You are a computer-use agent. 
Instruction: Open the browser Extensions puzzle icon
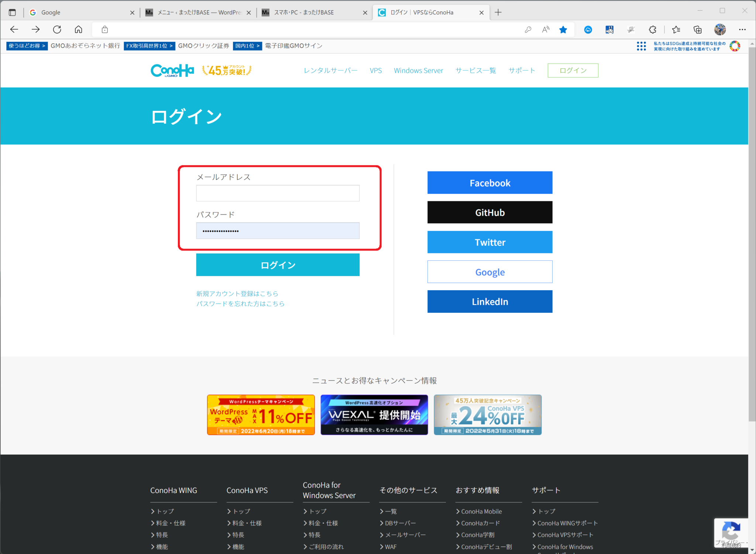[653, 29]
